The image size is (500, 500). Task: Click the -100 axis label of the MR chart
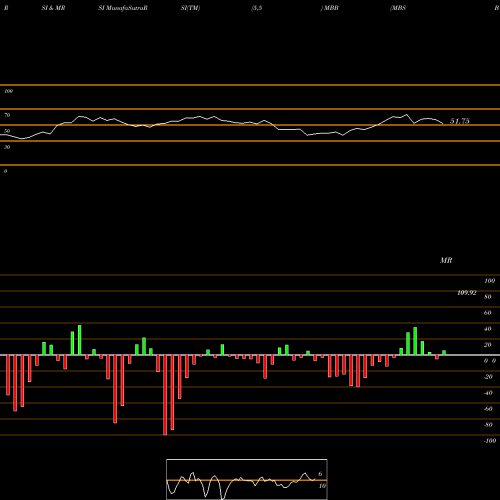pos(490,441)
